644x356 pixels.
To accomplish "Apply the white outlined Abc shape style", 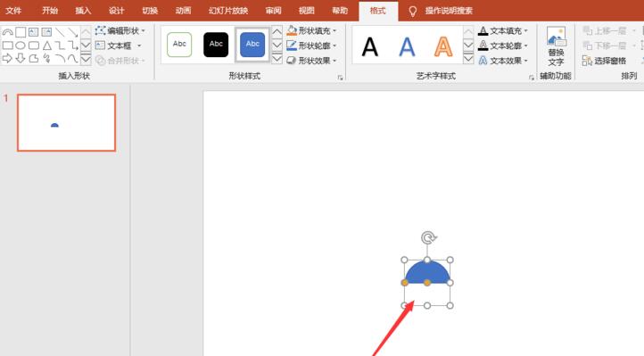I will point(179,45).
